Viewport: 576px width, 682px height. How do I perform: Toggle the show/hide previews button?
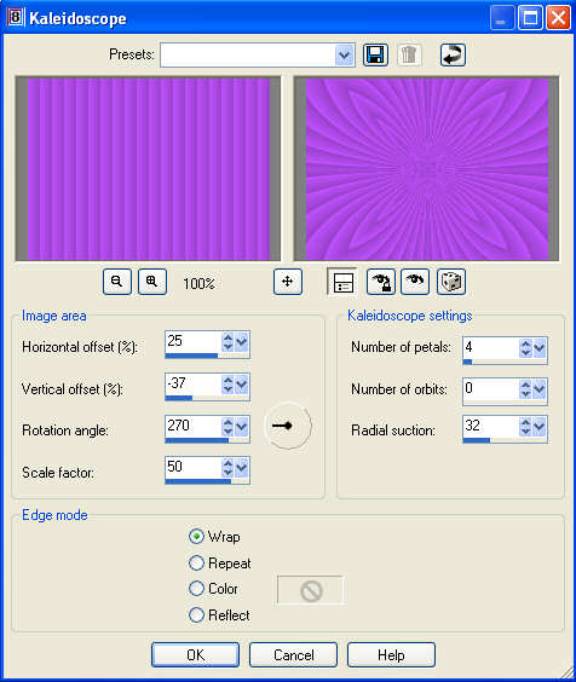click(342, 282)
